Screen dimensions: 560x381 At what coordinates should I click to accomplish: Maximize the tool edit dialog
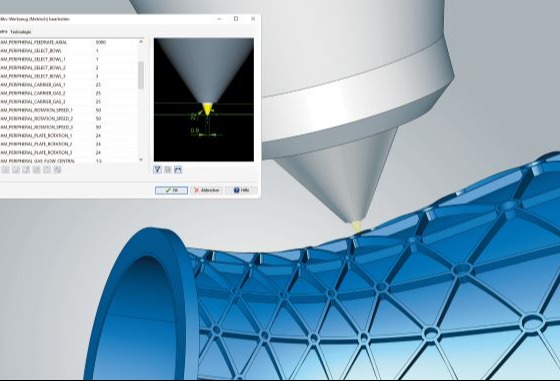[x=236, y=19]
